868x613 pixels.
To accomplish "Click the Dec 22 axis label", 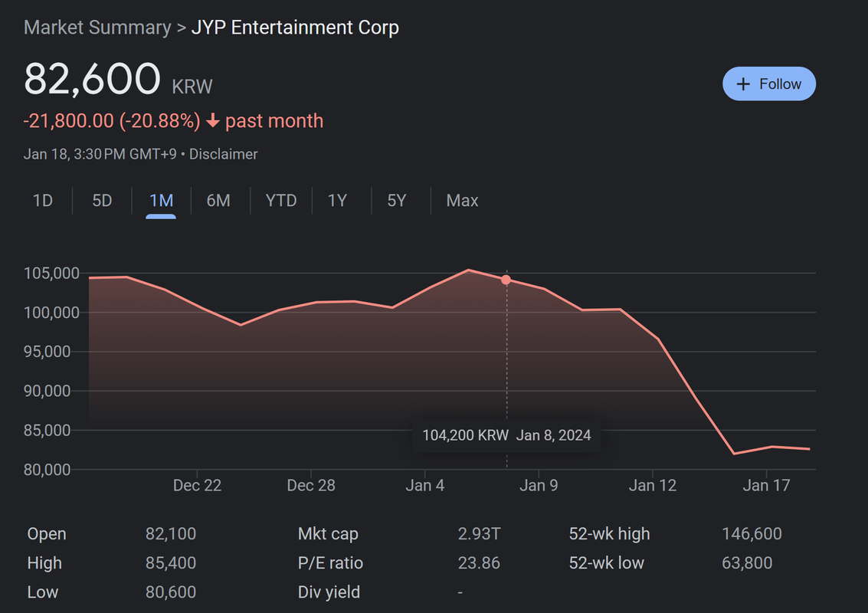I will [x=197, y=486].
